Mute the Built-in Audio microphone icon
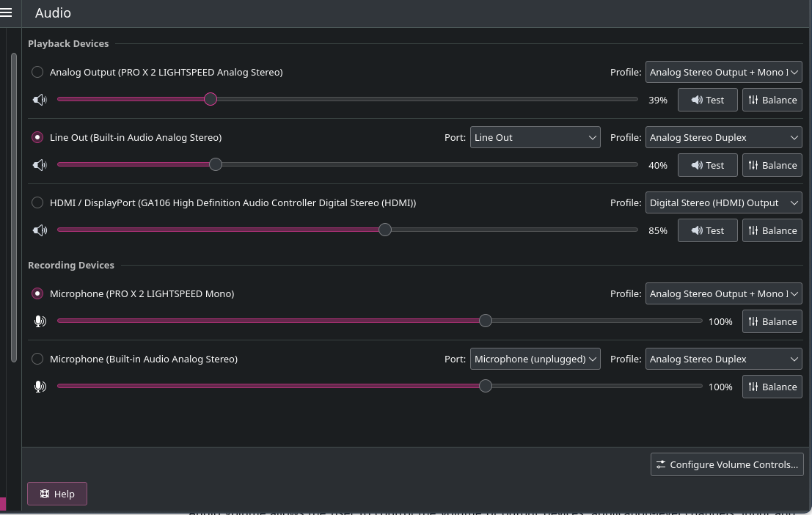The image size is (812, 515). coord(40,387)
